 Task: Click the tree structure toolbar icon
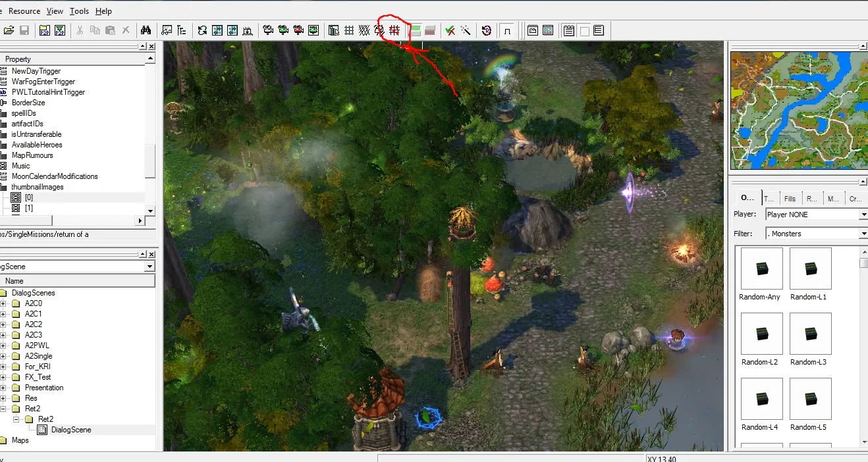182,30
